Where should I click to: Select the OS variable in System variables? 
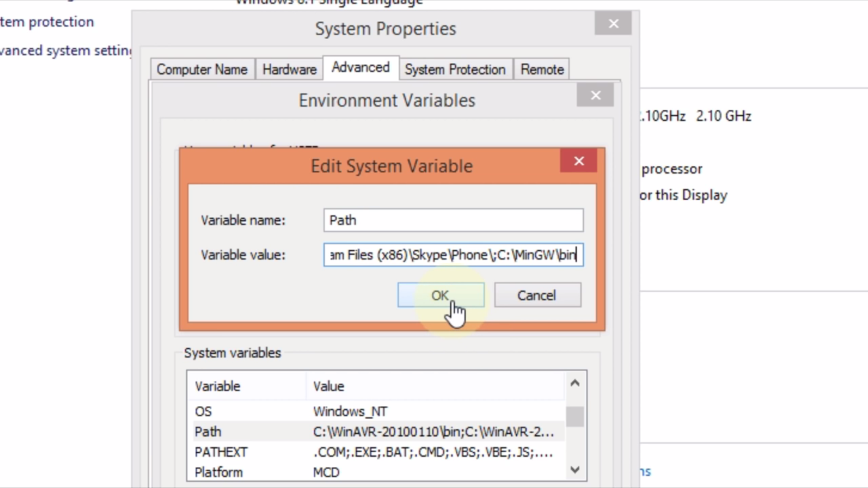(x=203, y=411)
